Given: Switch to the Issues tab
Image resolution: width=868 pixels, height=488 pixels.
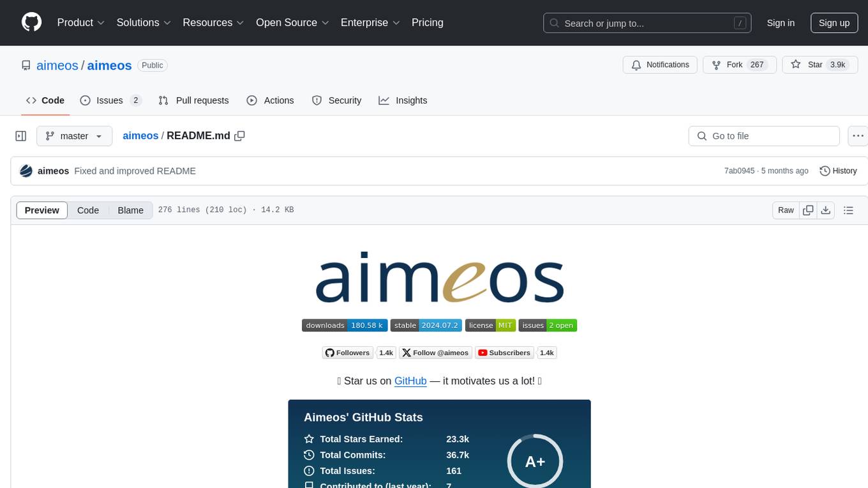Looking at the screenshot, I should [x=110, y=100].
